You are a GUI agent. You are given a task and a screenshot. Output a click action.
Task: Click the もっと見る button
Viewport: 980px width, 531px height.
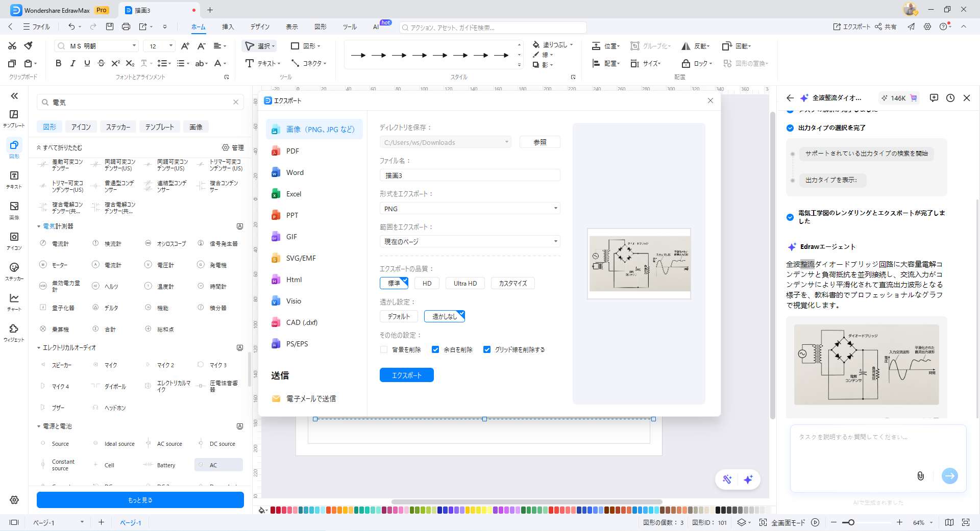click(140, 500)
